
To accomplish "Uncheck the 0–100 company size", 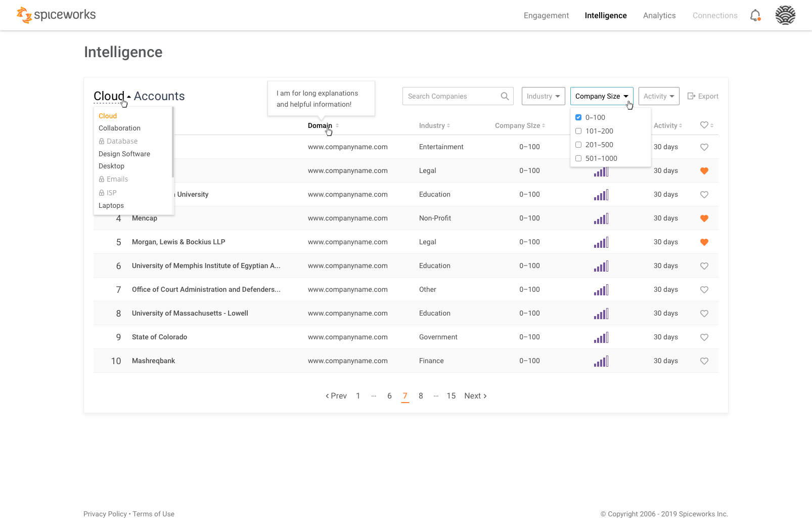I will (578, 117).
